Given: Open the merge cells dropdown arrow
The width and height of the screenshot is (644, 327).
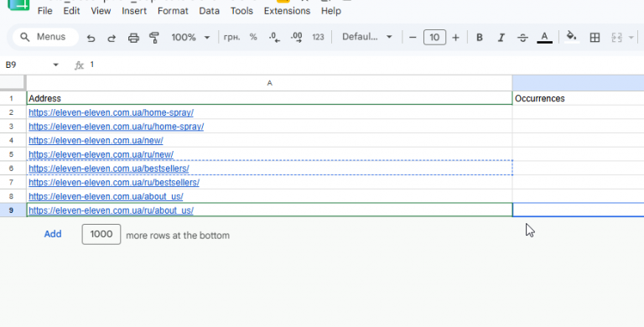Looking at the screenshot, I should pos(631,38).
